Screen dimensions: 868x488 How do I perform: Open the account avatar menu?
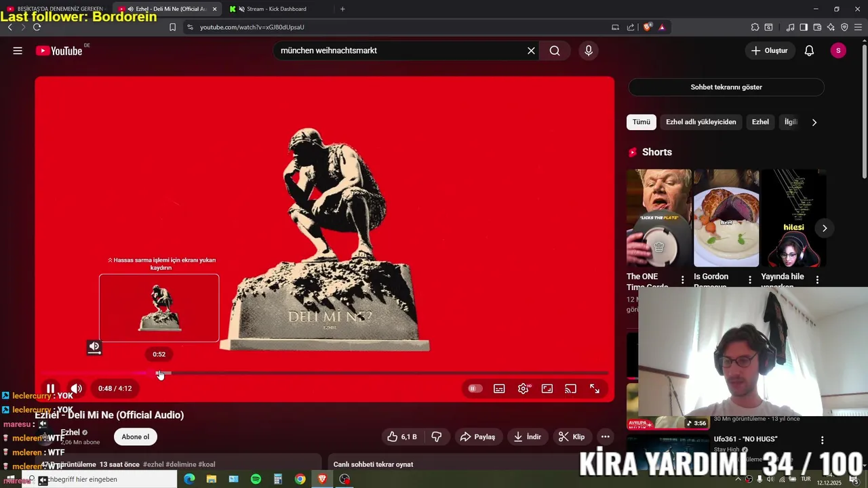[838, 51]
